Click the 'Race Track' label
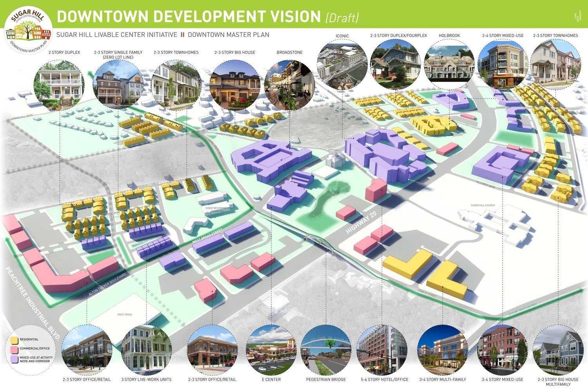 click(125, 314)
